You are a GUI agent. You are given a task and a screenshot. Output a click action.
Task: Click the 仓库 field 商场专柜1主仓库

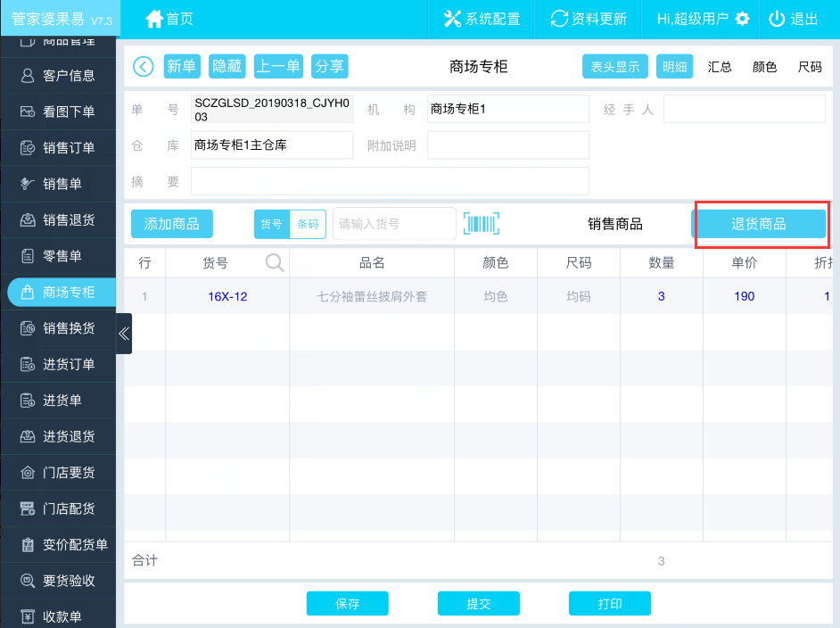coord(272,145)
